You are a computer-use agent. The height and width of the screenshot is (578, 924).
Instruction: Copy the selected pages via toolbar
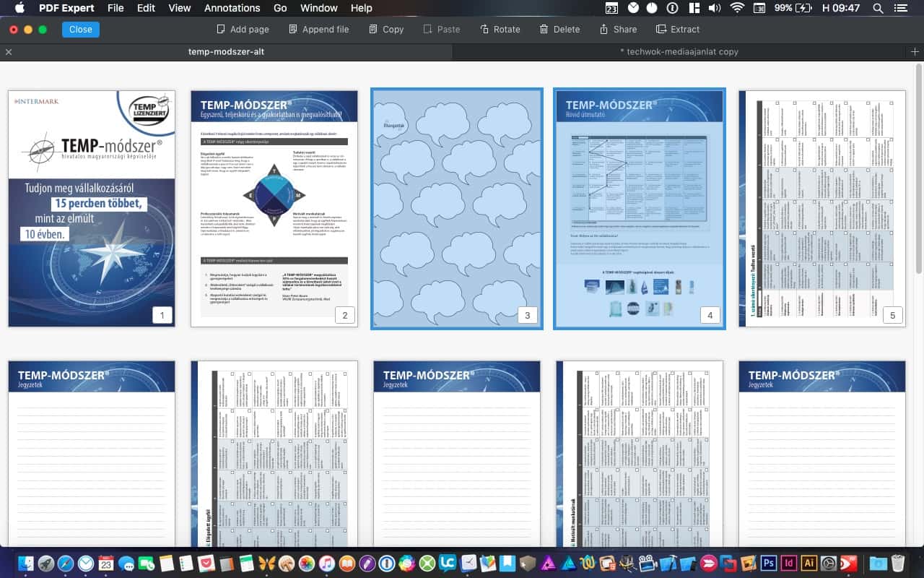(x=385, y=30)
